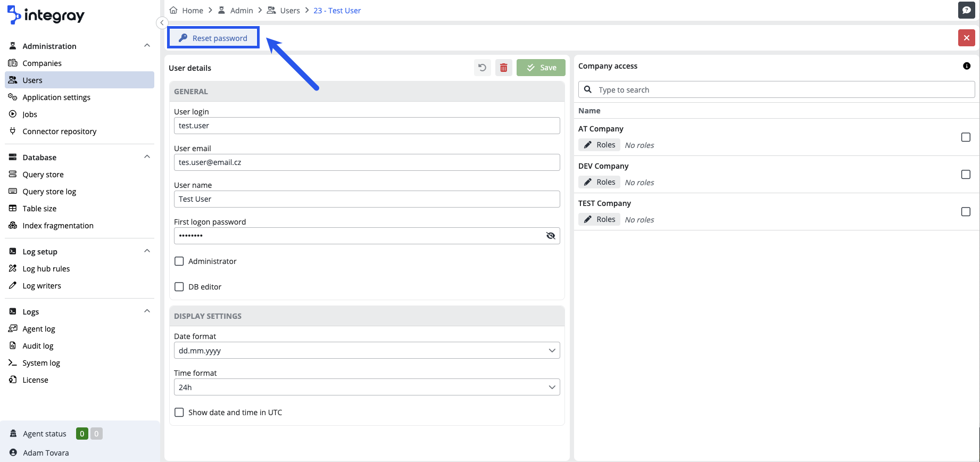Open the Date format dropdown
Screen dimensions: 980x462
[367, 351]
